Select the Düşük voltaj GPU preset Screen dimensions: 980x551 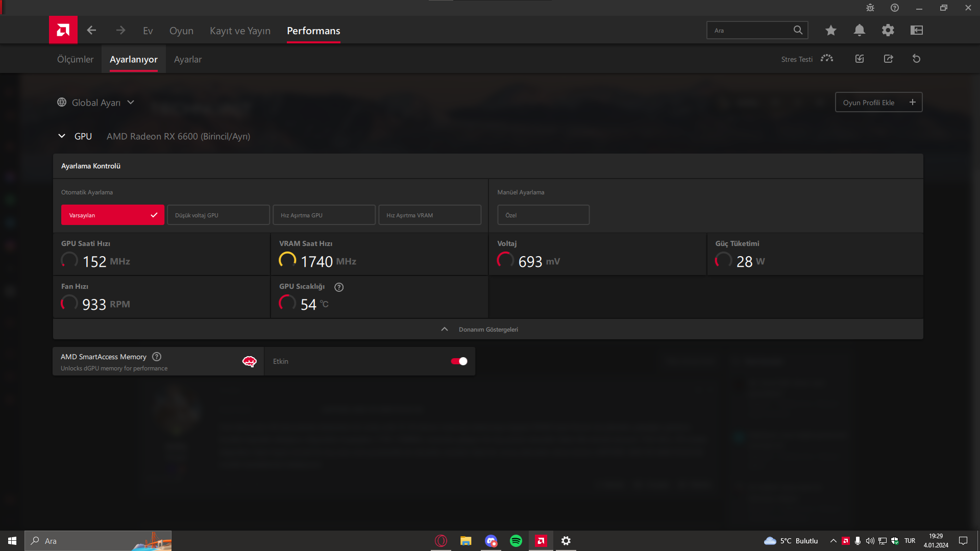[x=218, y=215]
